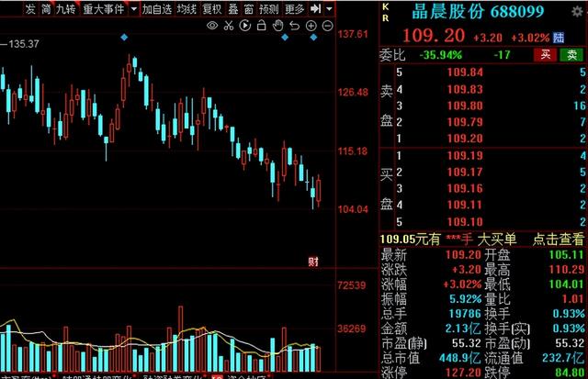Screen dimensions: 588x379
Task: Click the 135.37 high price label on chart
Action: point(24,44)
